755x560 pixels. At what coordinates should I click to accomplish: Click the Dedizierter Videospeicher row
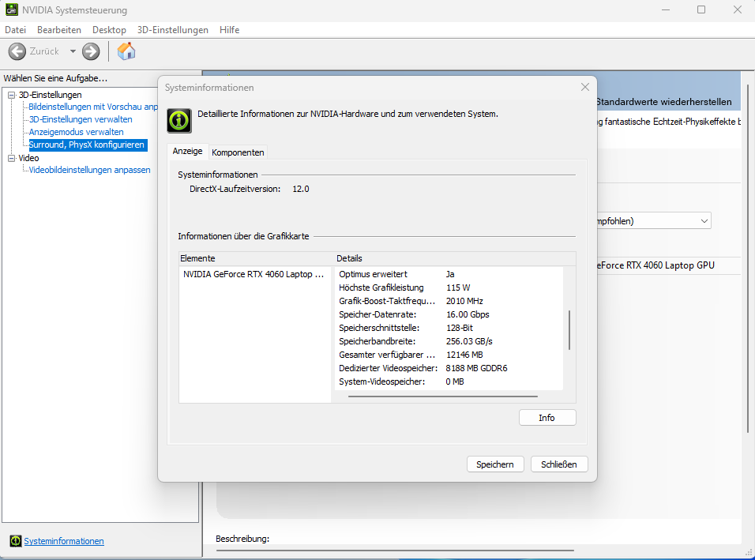(x=449, y=368)
